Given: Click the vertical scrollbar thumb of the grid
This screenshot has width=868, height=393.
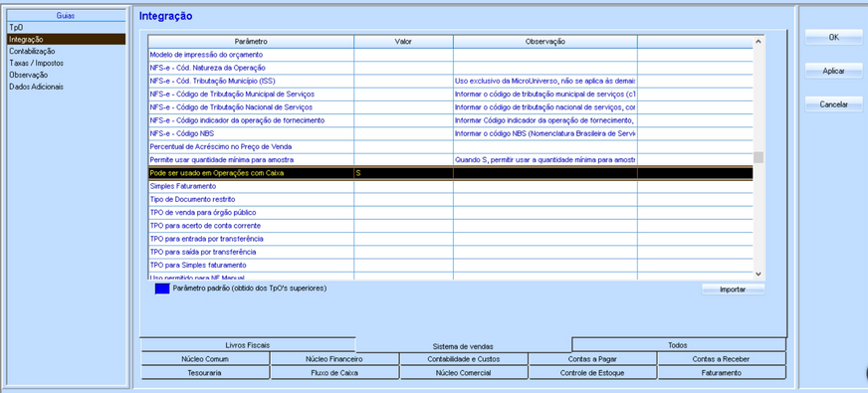Looking at the screenshot, I should (x=759, y=157).
